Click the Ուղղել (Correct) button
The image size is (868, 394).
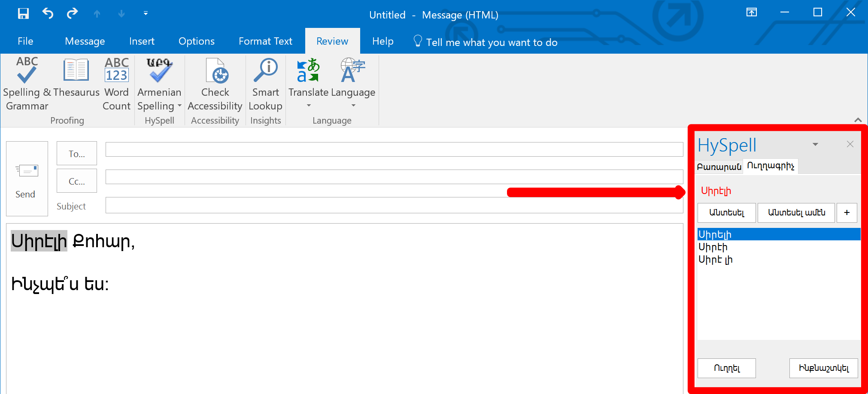coord(726,368)
